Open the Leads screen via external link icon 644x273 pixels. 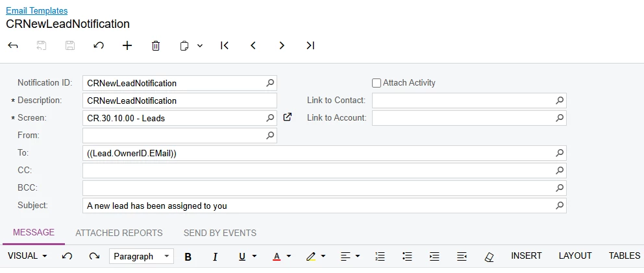[x=288, y=117]
